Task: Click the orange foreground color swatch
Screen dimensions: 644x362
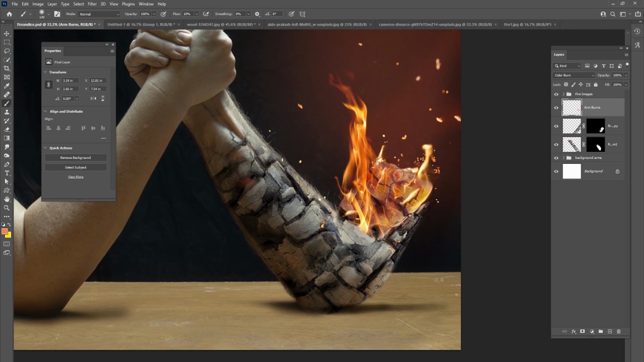Action: [5, 231]
